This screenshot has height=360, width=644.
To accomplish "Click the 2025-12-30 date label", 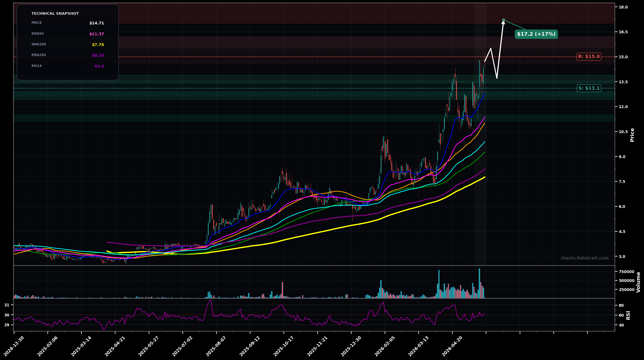I will [x=351, y=346].
